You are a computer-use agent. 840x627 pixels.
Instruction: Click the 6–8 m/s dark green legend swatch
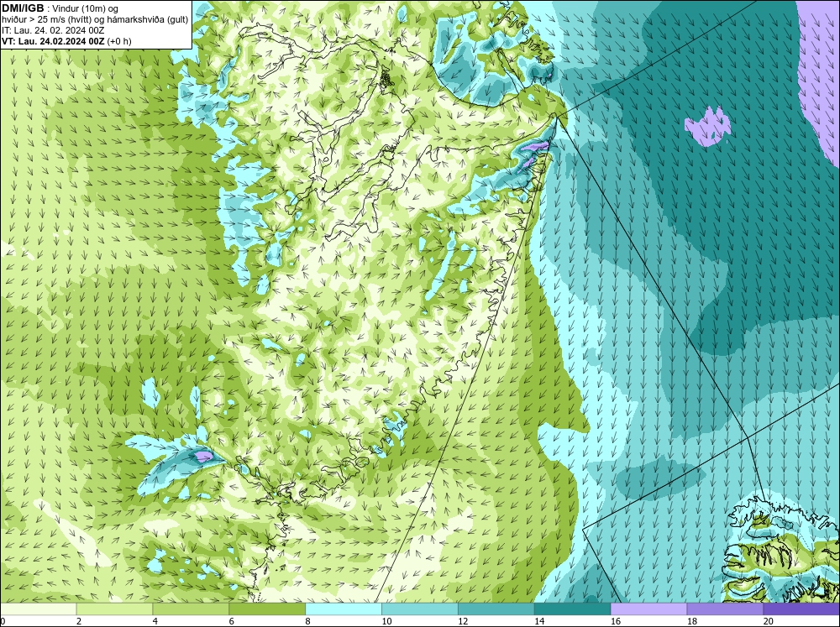(x=267, y=609)
